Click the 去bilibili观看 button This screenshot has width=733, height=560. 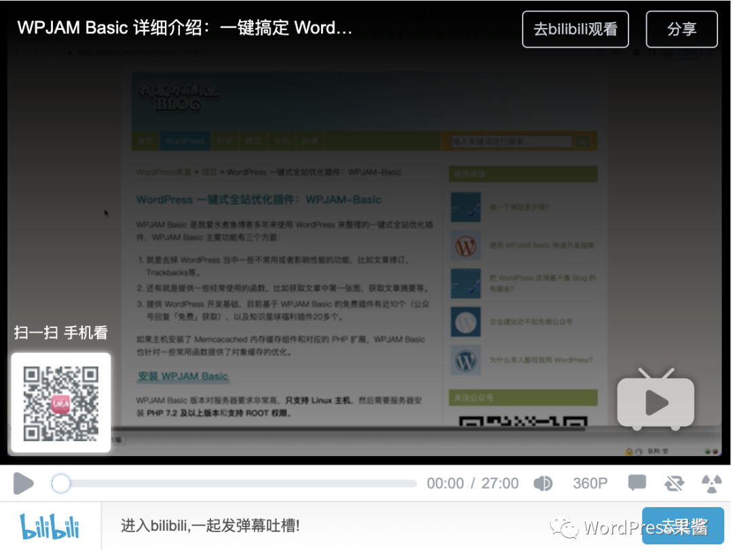click(575, 29)
